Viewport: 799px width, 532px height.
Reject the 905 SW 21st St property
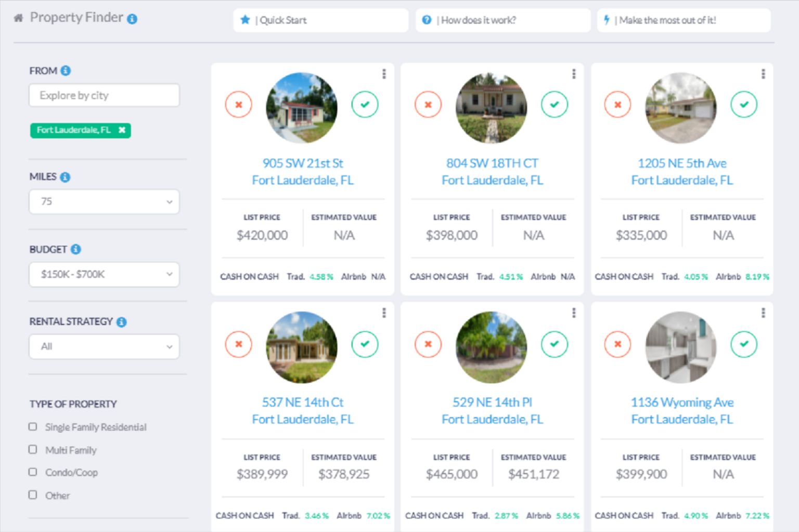tap(239, 105)
